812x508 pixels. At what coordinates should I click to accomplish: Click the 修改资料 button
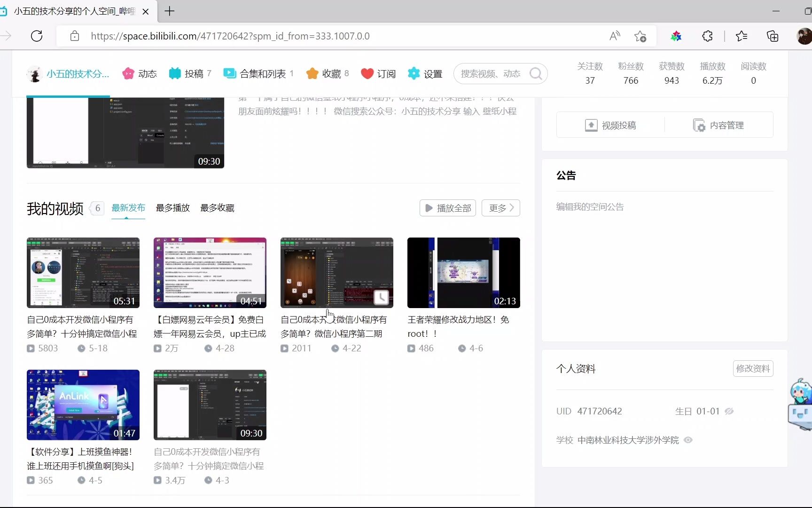tap(753, 368)
